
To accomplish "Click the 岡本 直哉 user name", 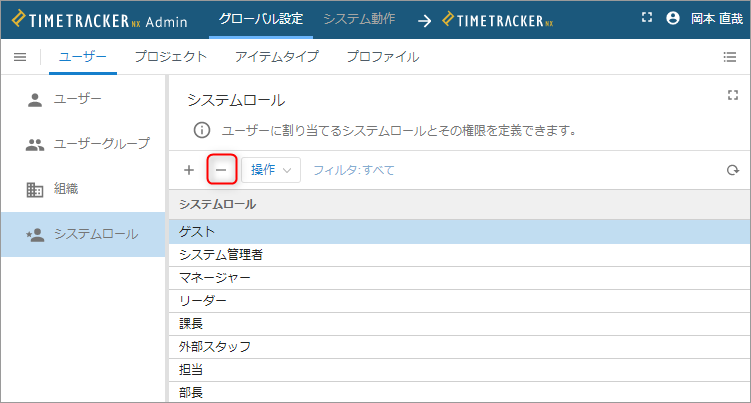I will pyautogui.click(x=717, y=19).
